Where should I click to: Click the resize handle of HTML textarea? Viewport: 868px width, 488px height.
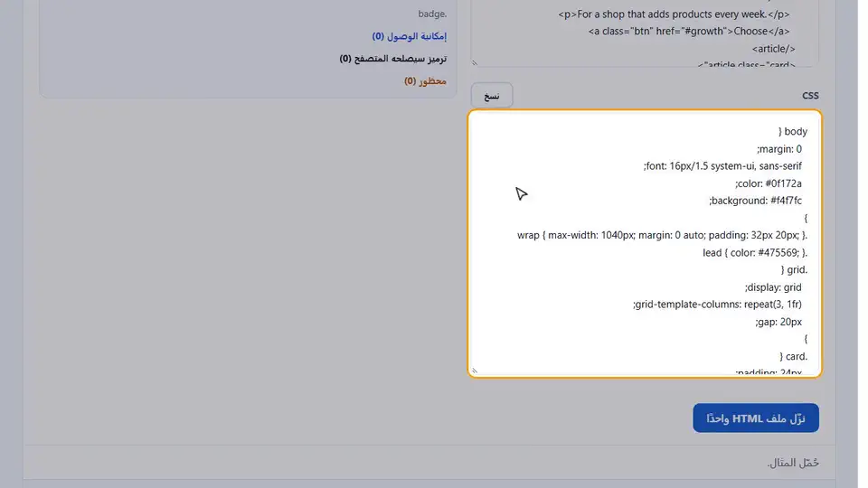click(475, 62)
